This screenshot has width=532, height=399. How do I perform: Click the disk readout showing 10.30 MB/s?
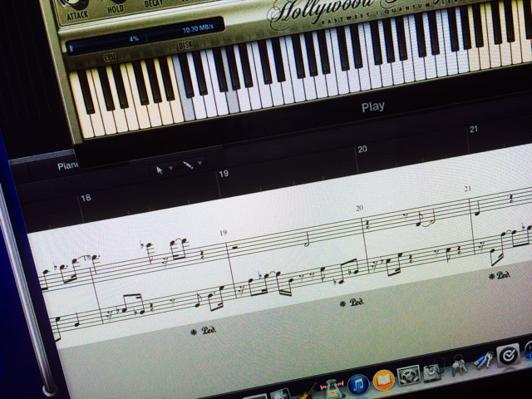click(x=198, y=29)
